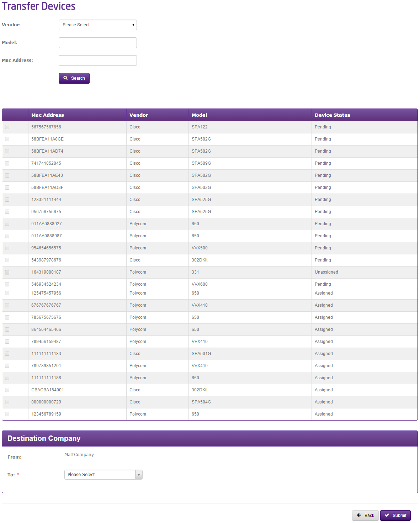Tick the CBACBA154001 checkbox

(7, 390)
